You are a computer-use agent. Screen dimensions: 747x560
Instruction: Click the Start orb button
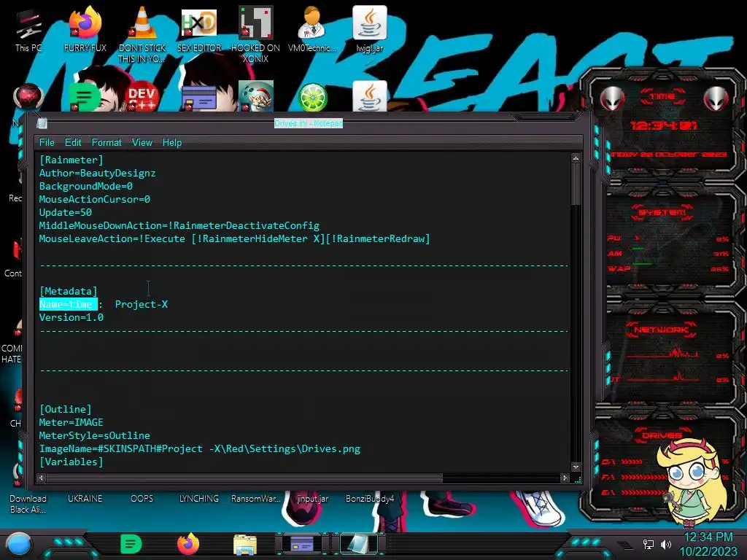(19, 544)
